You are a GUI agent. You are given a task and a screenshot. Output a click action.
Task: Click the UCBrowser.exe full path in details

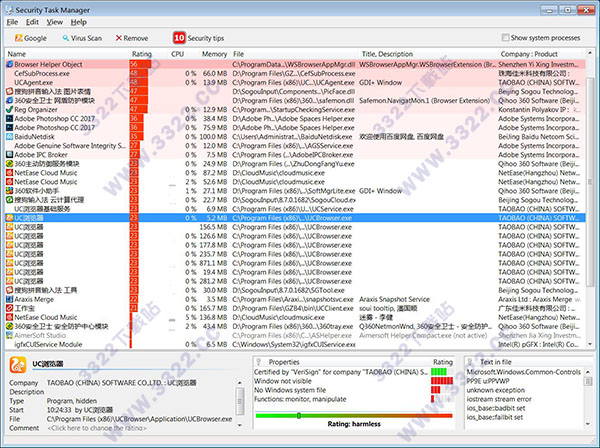tap(139, 419)
